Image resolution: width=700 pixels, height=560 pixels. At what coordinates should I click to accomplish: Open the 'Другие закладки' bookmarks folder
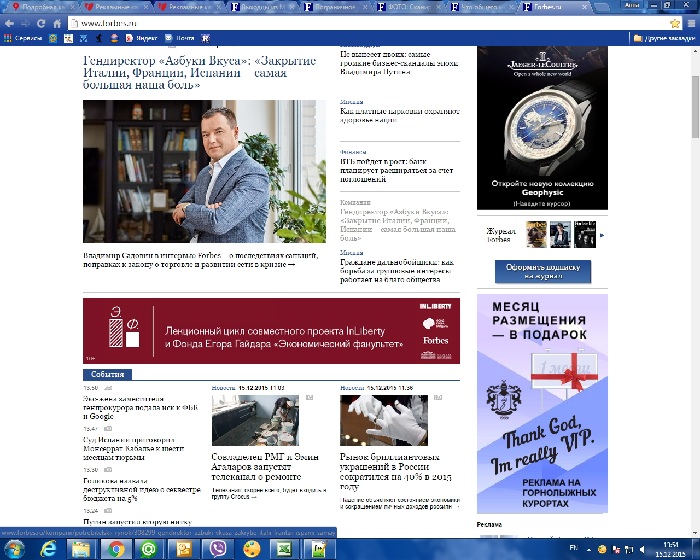click(x=664, y=39)
